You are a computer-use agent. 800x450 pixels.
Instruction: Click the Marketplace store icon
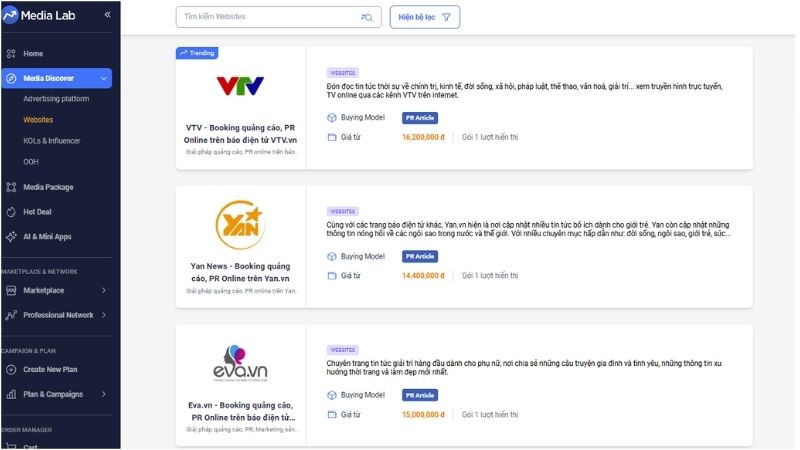pos(11,290)
